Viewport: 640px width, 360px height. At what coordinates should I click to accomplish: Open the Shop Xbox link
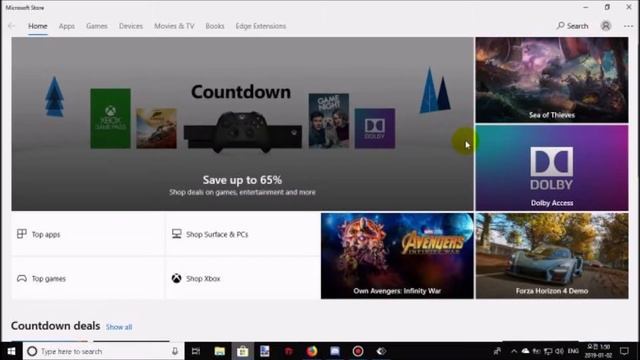[243, 278]
